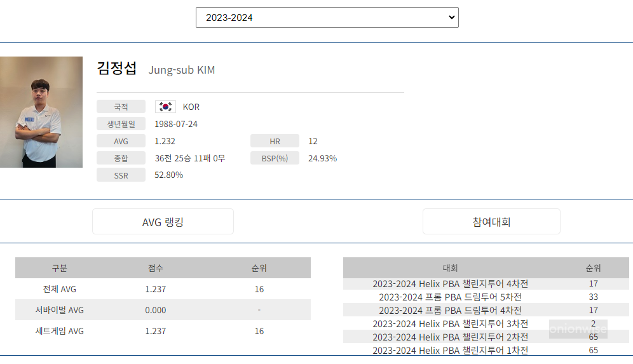Click the 종합 label
The image size is (633, 364).
[121, 158]
